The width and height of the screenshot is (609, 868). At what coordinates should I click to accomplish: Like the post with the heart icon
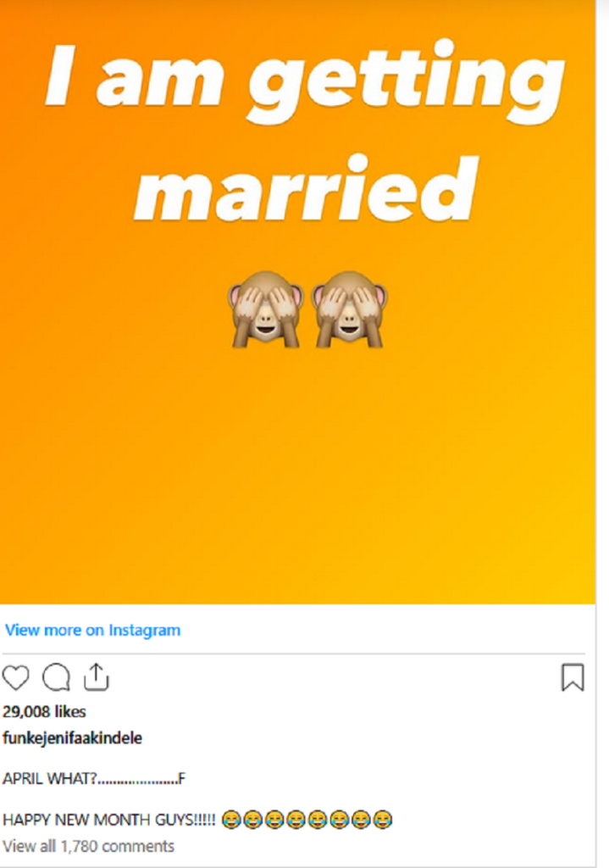coord(15,677)
